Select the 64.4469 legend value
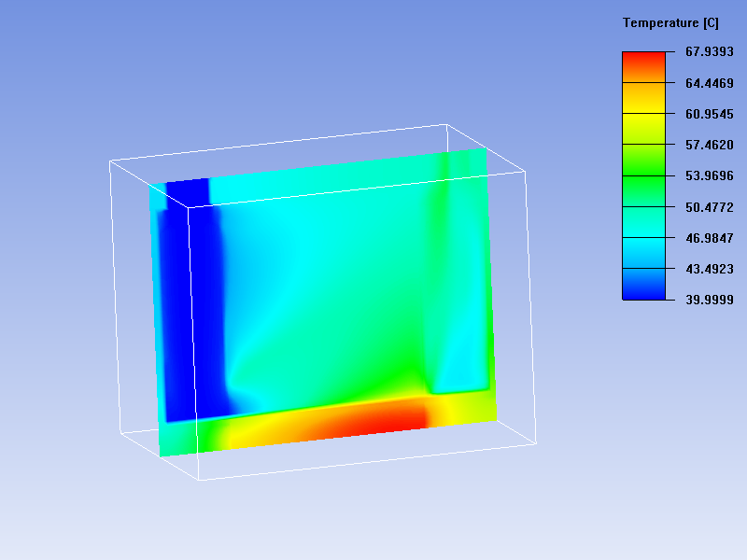747x560 pixels. 710,83
